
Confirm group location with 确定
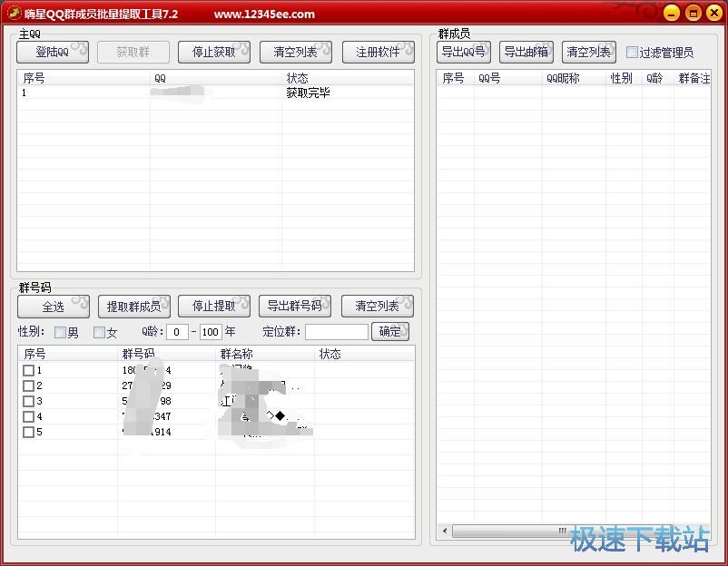pyautogui.click(x=390, y=332)
